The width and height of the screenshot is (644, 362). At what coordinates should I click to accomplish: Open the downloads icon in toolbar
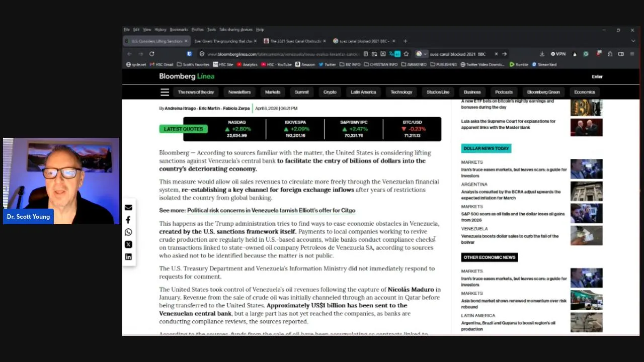(x=542, y=54)
